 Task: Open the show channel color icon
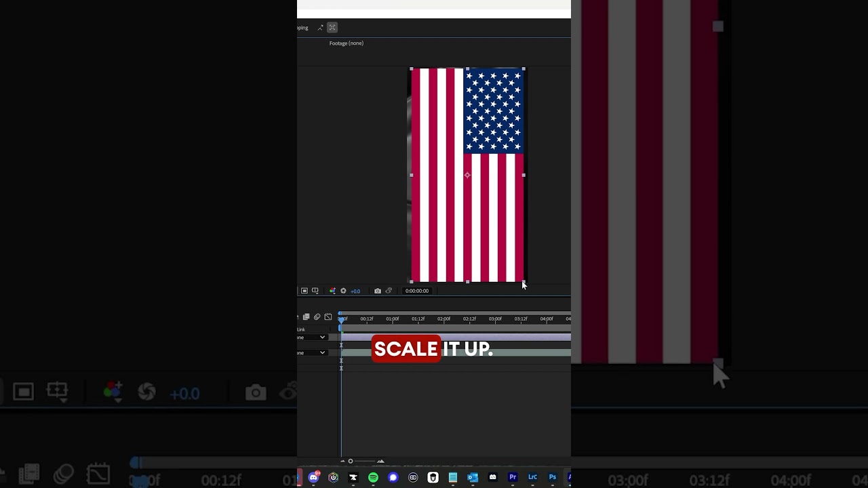pos(332,291)
